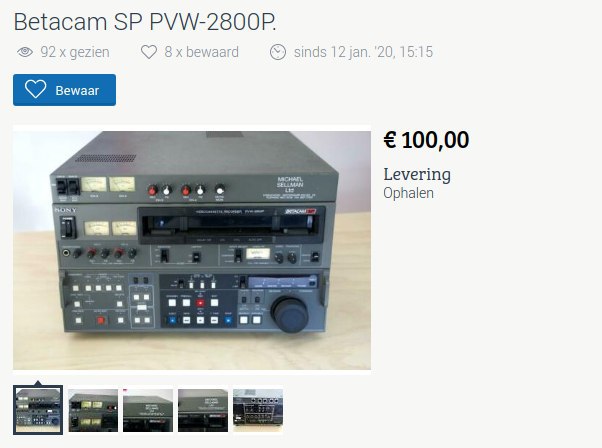602x448 pixels.
Task: Click the sinds 12 jan. '20 date text
Action: pos(363,52)
